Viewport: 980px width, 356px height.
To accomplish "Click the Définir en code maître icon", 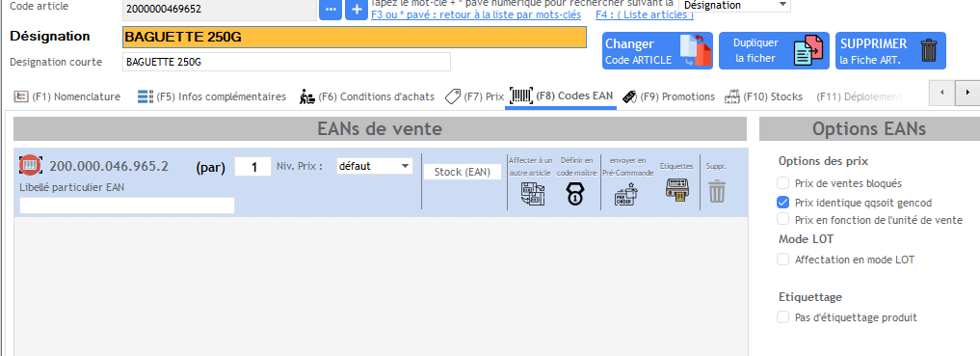I will coord(575,194).
